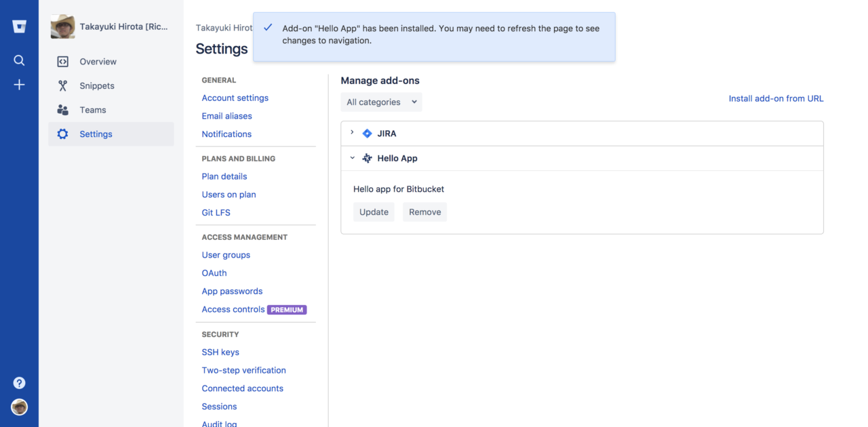
Task: Click Takayuki Hirota profile picture in the sidebar header
Action: coord(63,26)
